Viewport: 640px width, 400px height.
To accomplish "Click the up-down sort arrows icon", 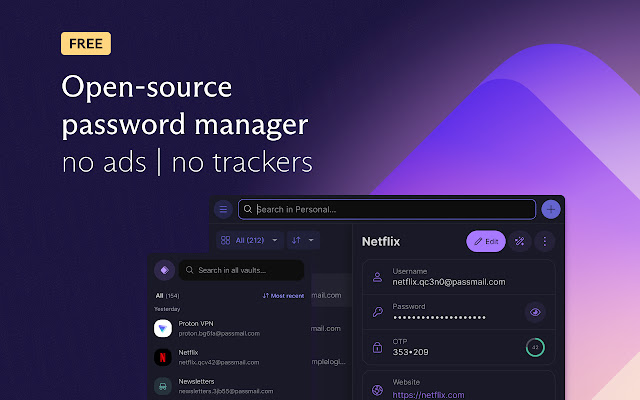I will [296, 240].
